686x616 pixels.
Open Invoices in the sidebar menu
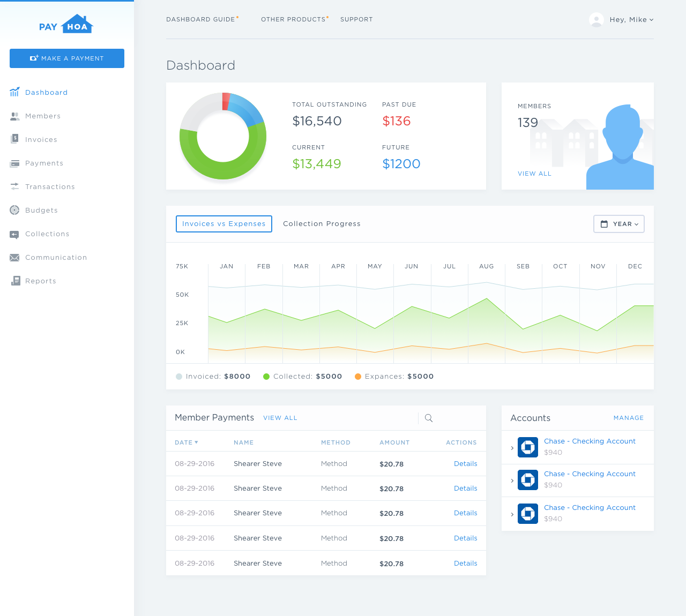click(x=41, y=139)
